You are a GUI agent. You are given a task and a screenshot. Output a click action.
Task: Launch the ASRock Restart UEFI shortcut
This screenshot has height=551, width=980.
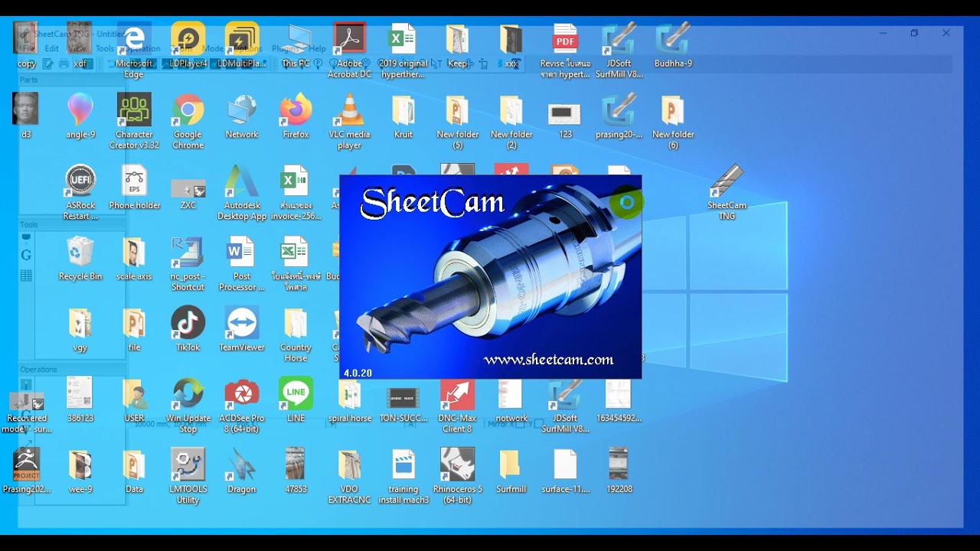(80, 192)
